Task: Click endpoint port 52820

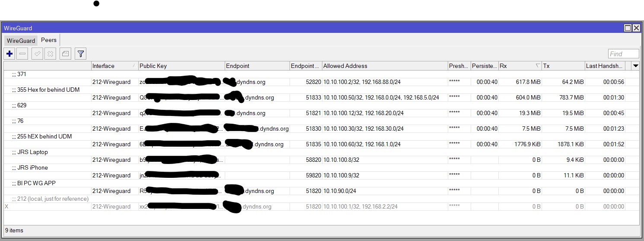Action: point(313,82)
